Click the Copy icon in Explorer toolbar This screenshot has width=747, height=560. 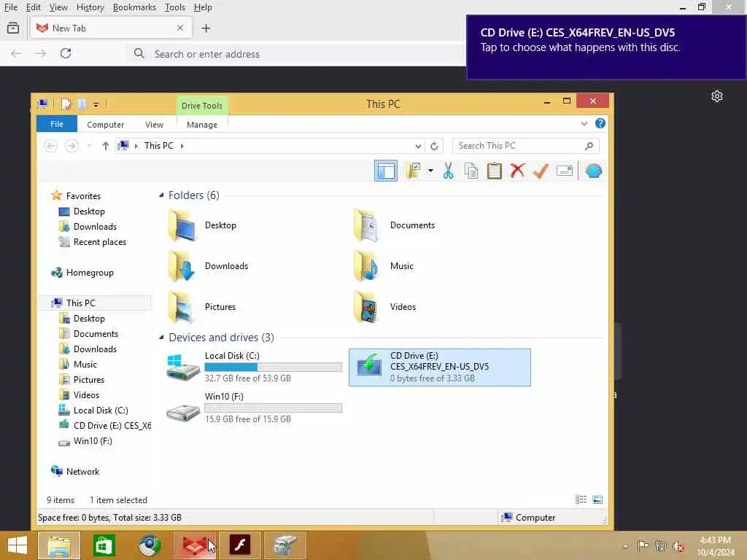coord(471,171)
